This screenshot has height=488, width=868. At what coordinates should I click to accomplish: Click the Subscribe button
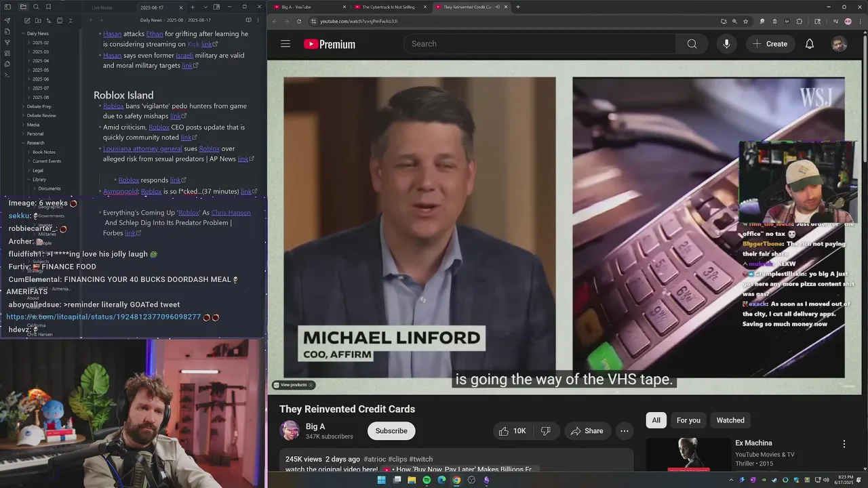coord(391,431)
